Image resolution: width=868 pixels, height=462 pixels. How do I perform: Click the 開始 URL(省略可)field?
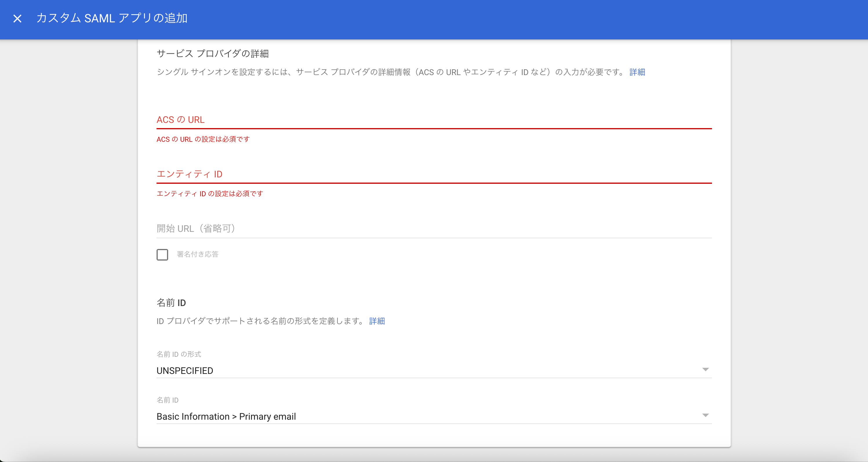434,228
